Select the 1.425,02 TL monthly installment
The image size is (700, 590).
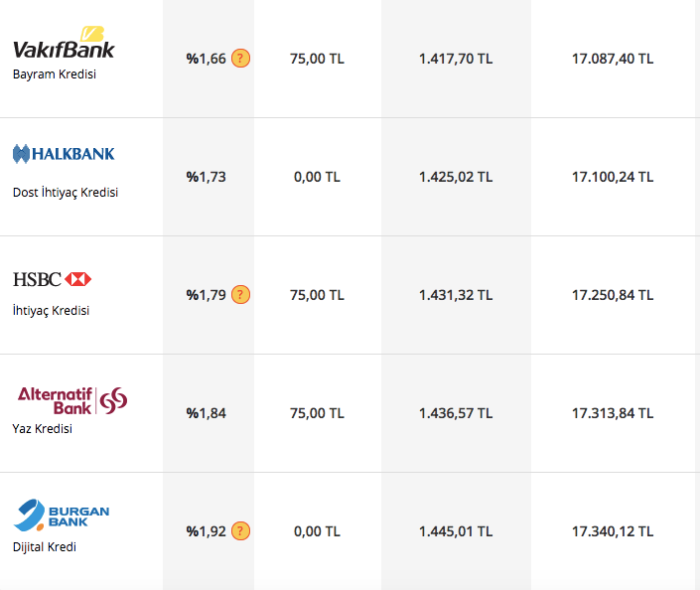pos(456,177)
